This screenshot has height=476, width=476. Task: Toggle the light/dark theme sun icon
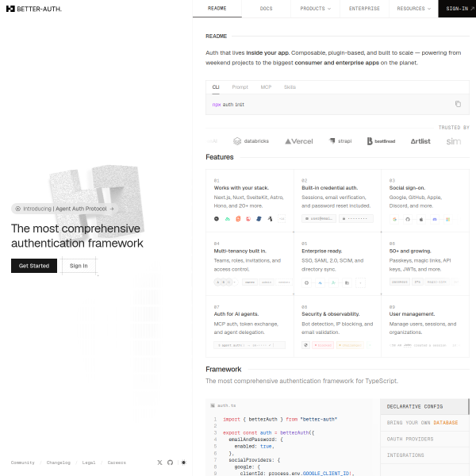point(184,463)
